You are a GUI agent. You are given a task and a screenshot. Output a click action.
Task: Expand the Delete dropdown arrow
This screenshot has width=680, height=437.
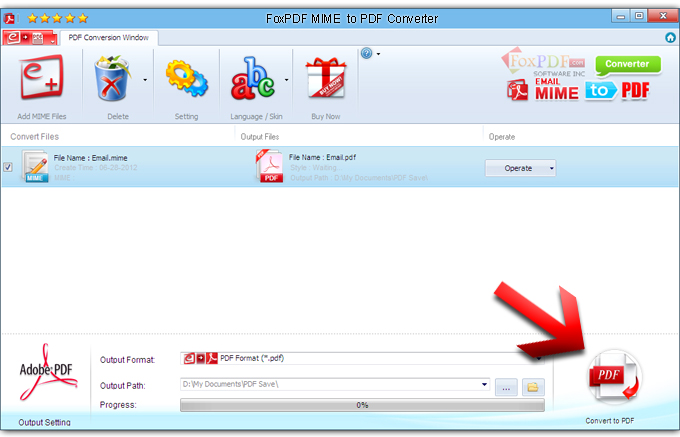(145, 80)
